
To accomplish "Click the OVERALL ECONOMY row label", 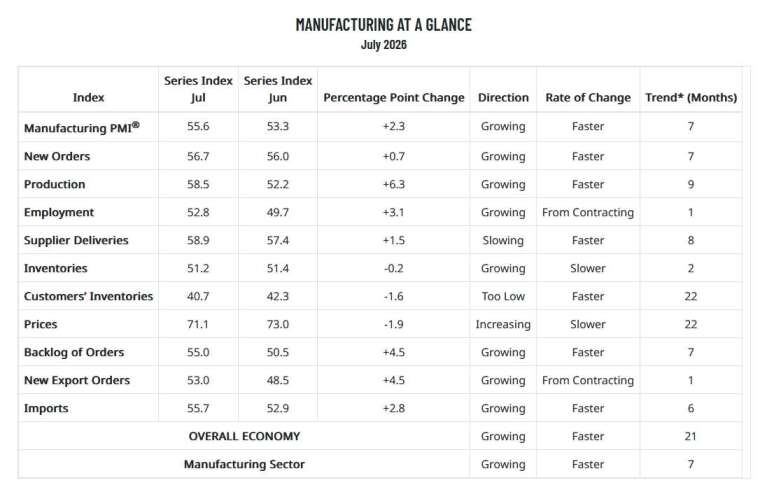I will (244, 436).
